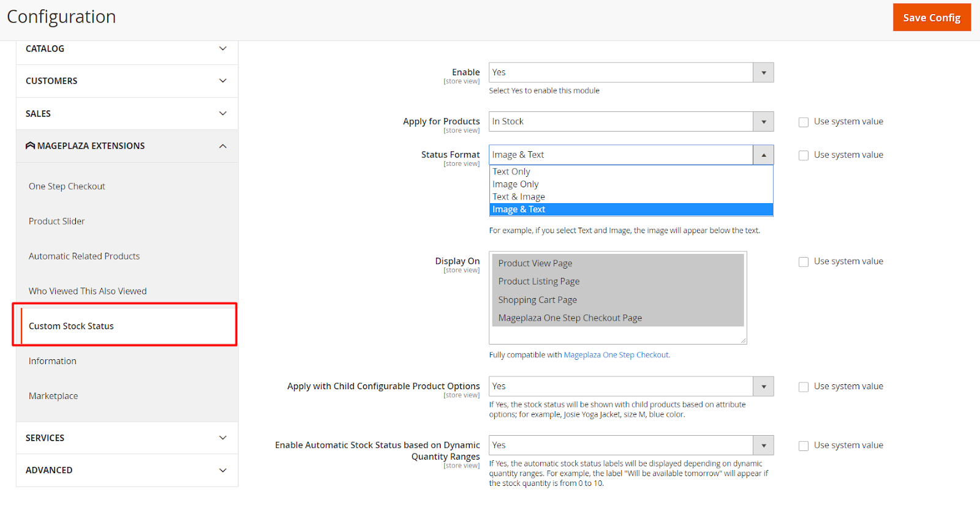Open One Step Checkout settings in sidebar

click(x=67, y=186)
